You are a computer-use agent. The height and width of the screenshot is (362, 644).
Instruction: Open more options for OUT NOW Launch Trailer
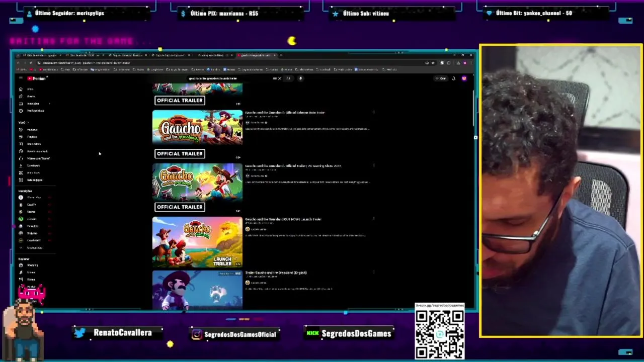point(374,219)
